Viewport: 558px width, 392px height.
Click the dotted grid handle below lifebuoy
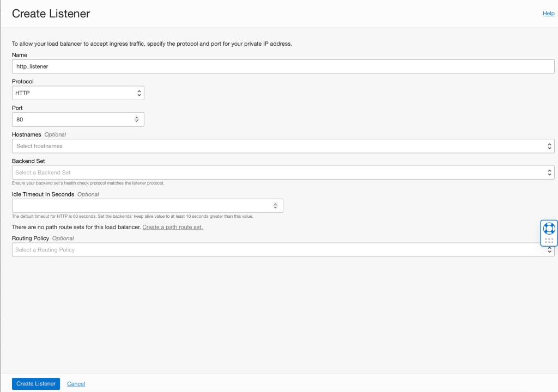click(x=549, y=240)
